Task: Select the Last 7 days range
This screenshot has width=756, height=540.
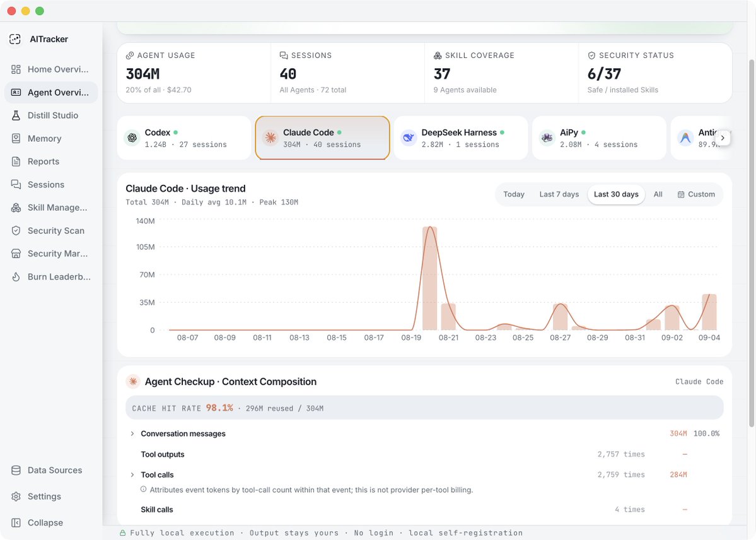Action: pos(559,194)
